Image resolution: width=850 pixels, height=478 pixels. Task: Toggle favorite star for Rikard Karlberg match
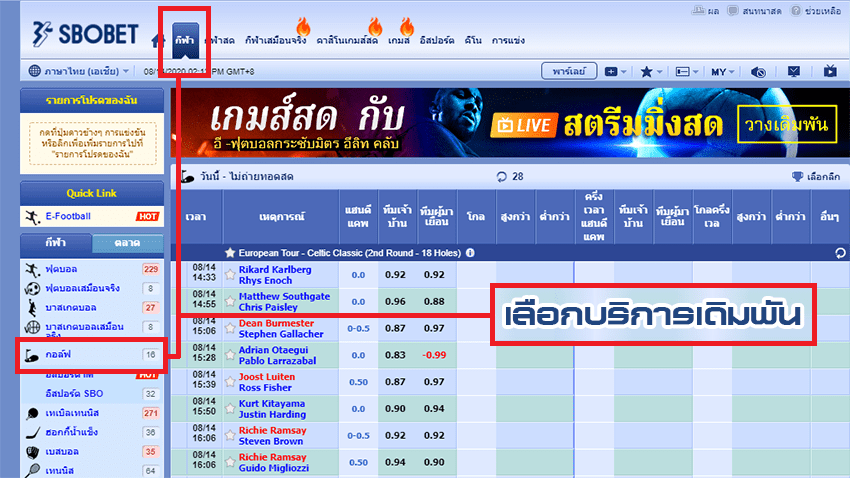(230, 275)
